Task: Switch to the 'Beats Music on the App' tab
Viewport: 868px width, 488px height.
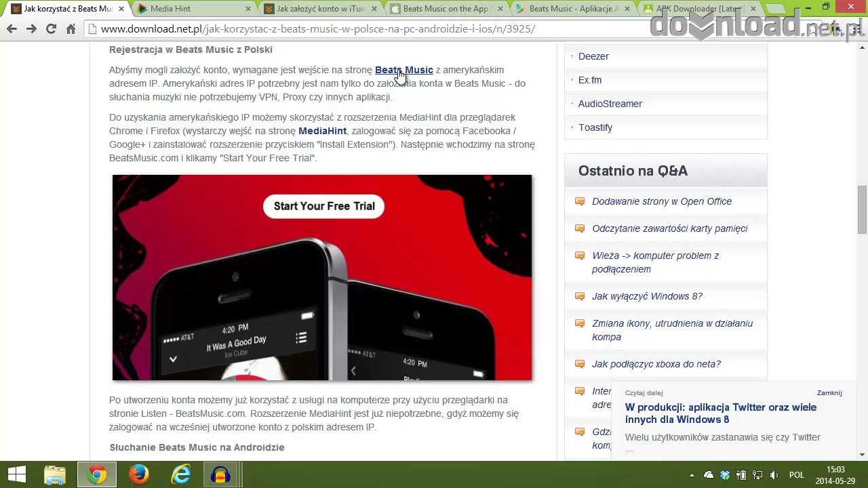Action: [446, 9]
